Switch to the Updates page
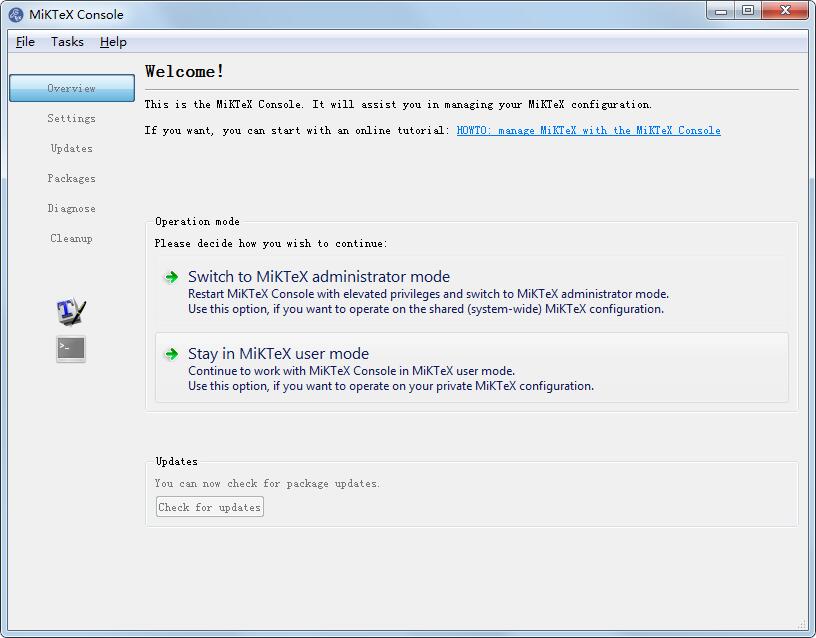Screen dimensions: 816x638 [x=72, y=148]
